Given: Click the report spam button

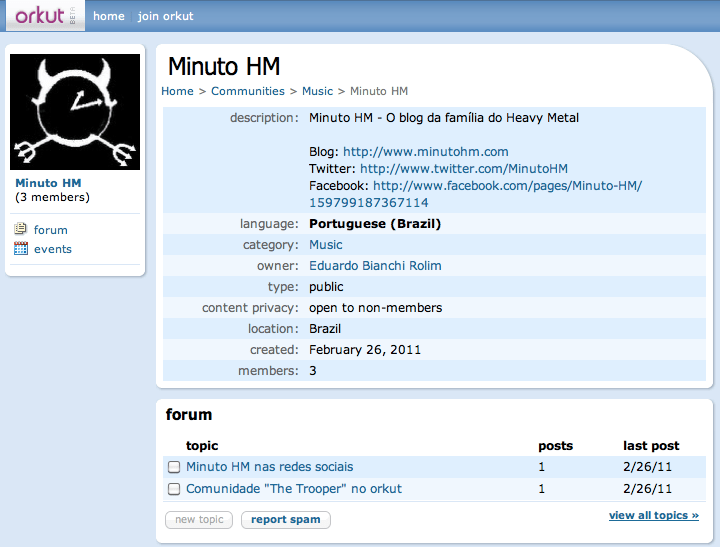Looking at the screenshot, I should 286,519.
